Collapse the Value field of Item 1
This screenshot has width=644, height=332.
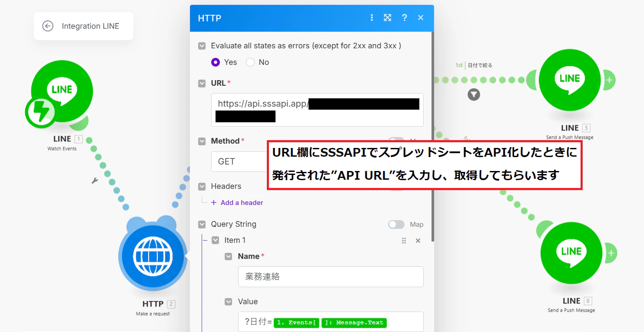point(229,302)
